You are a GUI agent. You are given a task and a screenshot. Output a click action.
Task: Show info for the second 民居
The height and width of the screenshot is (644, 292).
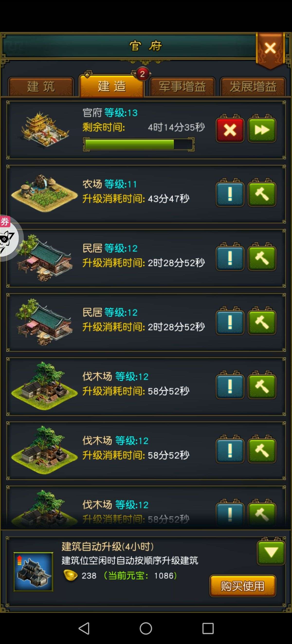point(230,322)
